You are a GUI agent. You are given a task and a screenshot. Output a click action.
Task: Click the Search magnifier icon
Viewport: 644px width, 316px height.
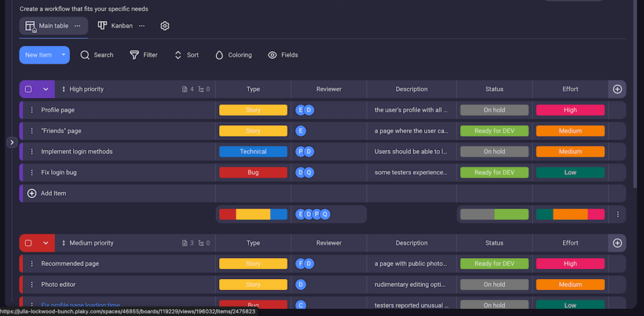point(85,55)
